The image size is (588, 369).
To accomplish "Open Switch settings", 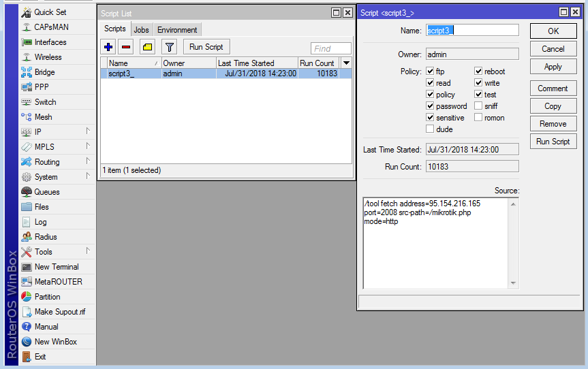I will coord(57,102).
